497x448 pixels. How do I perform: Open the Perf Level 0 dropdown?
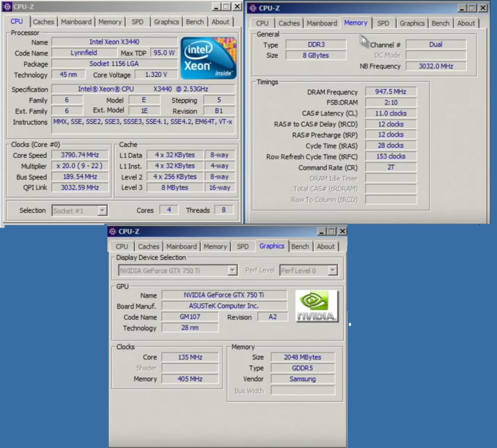coord(332,270)
